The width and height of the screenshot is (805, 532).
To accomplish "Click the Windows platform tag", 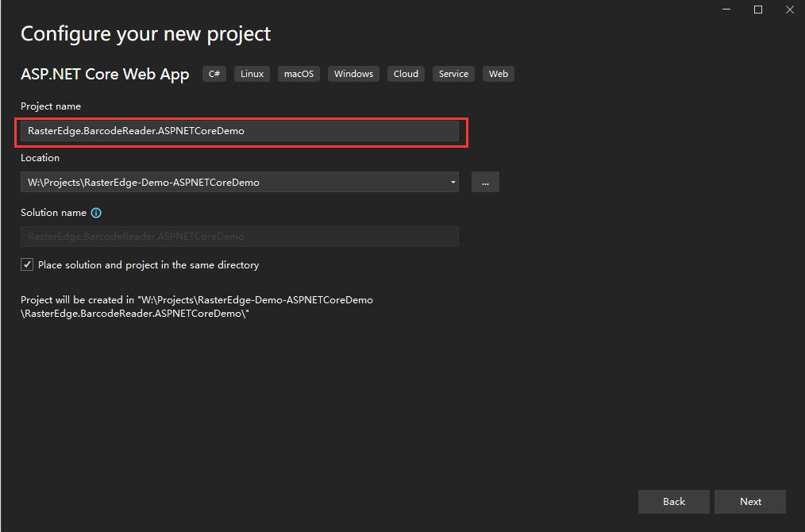I will pos(352,73).
